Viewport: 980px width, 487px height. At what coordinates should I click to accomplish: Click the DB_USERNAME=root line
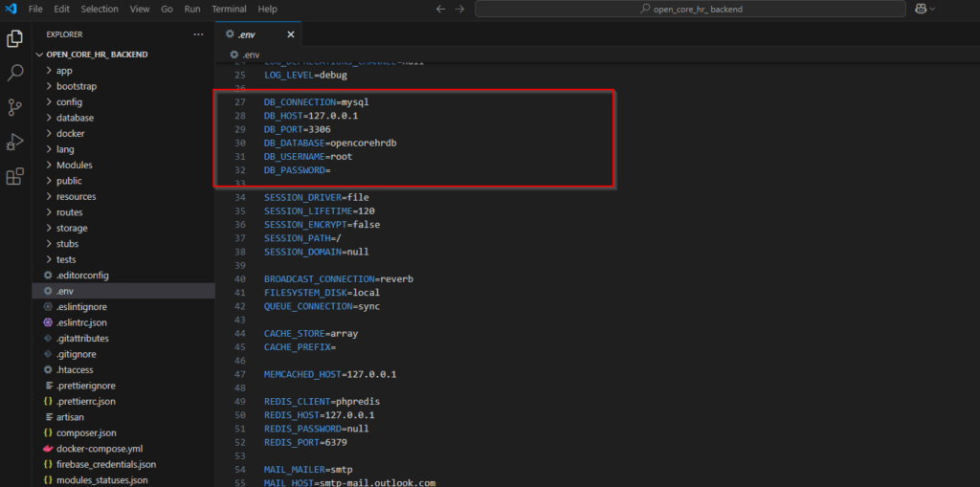[x=308, y=156]
